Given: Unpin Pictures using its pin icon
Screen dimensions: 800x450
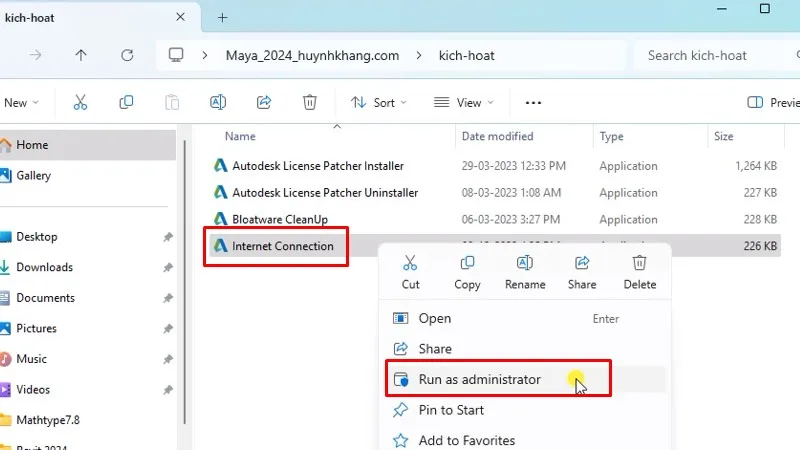Looking at the screenshot, I should (168, 329).
